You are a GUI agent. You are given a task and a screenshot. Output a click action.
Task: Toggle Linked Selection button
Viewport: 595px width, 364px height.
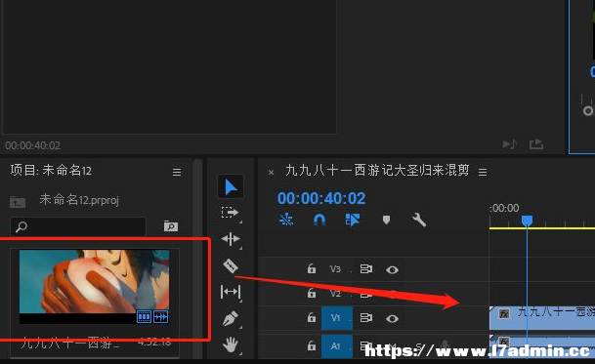pos(353,220)
